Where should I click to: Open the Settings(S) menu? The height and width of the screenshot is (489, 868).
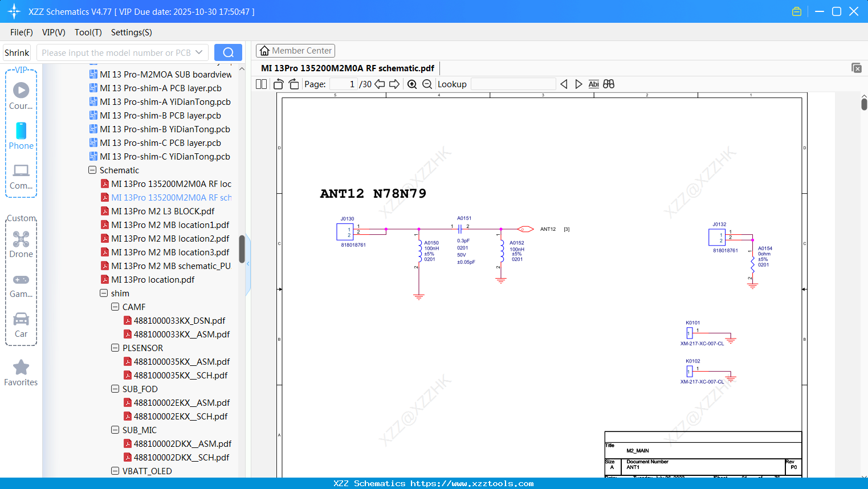coord(131,32)
